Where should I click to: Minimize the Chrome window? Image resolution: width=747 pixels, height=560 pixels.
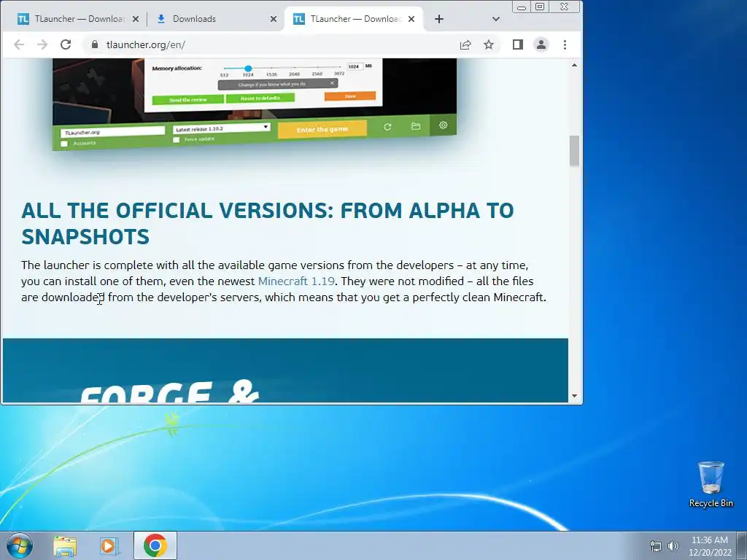pos(522,7)
